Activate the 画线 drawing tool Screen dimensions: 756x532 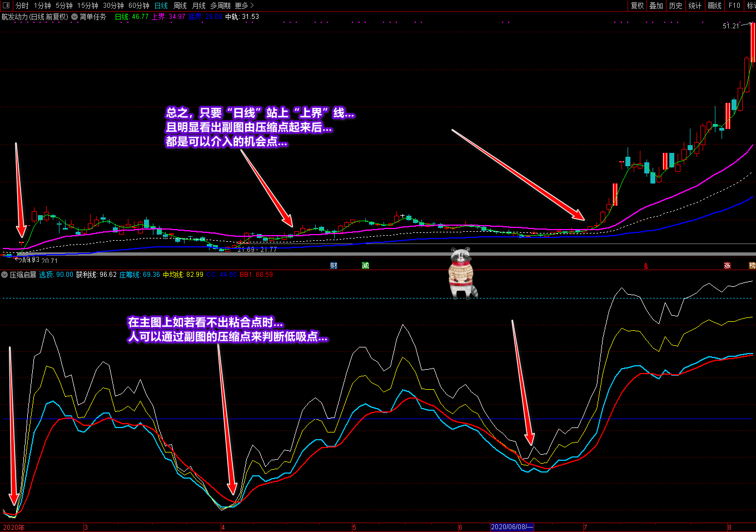click(x=715, y=6)
